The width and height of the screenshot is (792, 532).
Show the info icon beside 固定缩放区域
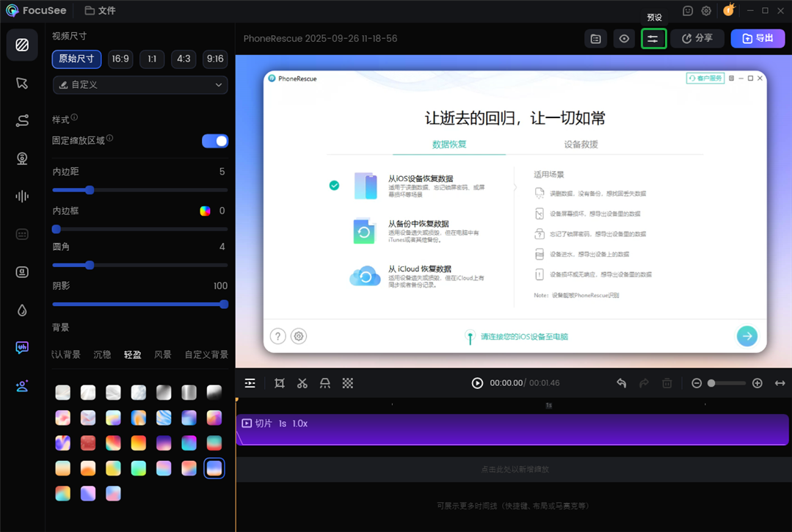pos(109,138)
